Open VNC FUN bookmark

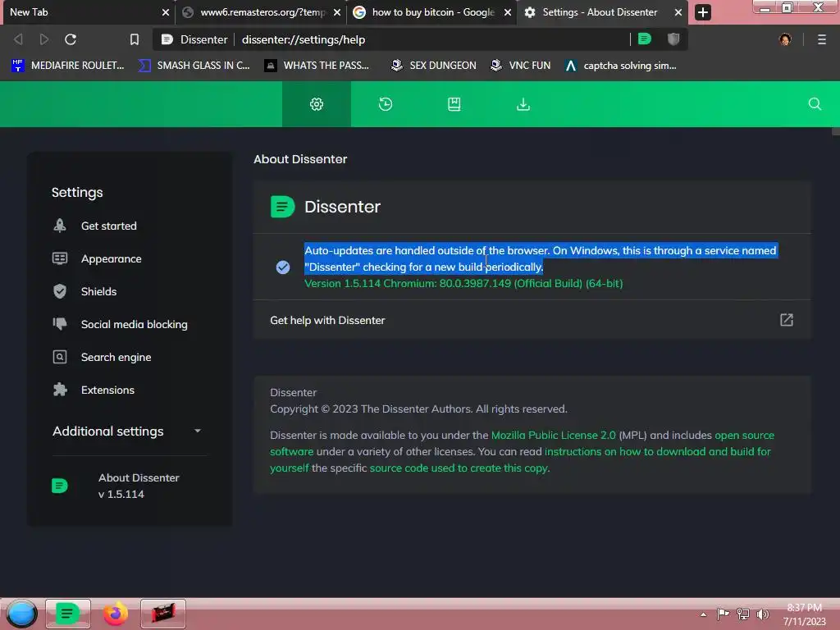point(521,66)
